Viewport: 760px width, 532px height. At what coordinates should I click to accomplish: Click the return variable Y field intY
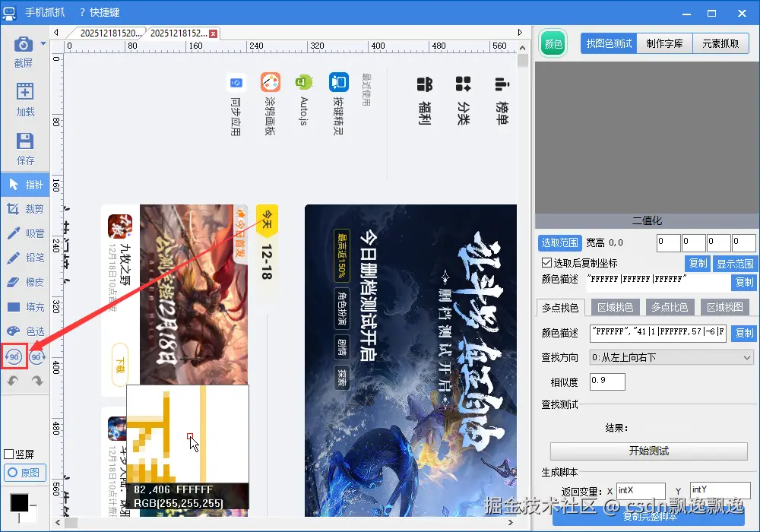720,490
